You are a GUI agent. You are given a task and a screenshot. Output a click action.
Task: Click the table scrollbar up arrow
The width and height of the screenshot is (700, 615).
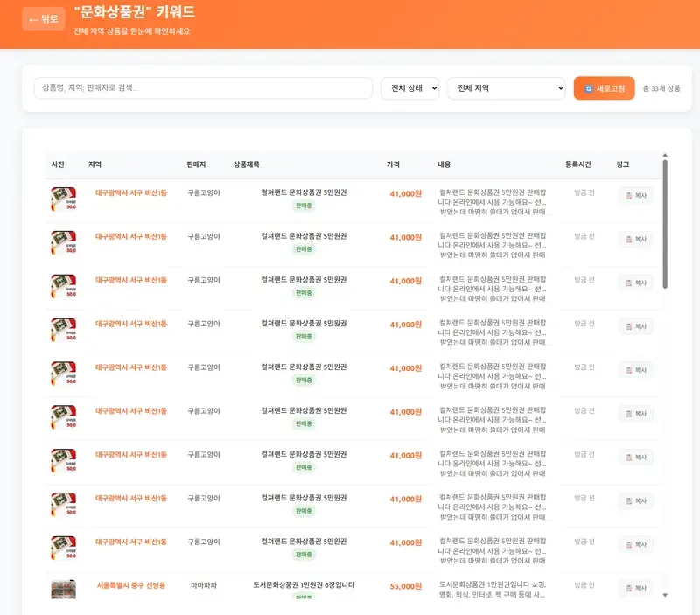tap(665, 155)
